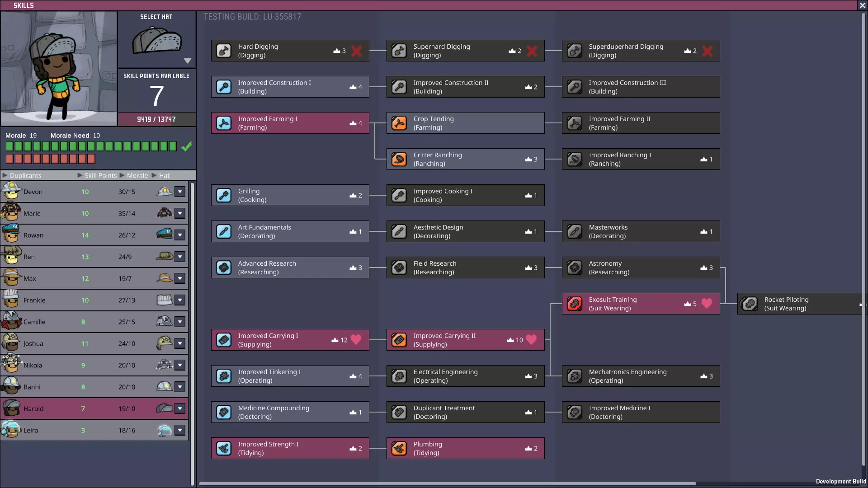Image resolution: width=868 pixels, height=488 pixels.
Task: Click the Critter Ranching skill icon
Action: coord(399,159)
